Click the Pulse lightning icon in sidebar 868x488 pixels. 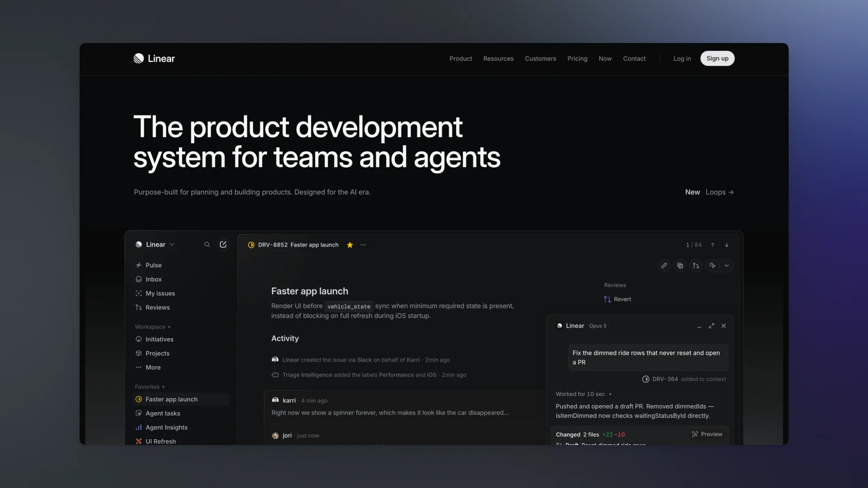tap(139, 265)
